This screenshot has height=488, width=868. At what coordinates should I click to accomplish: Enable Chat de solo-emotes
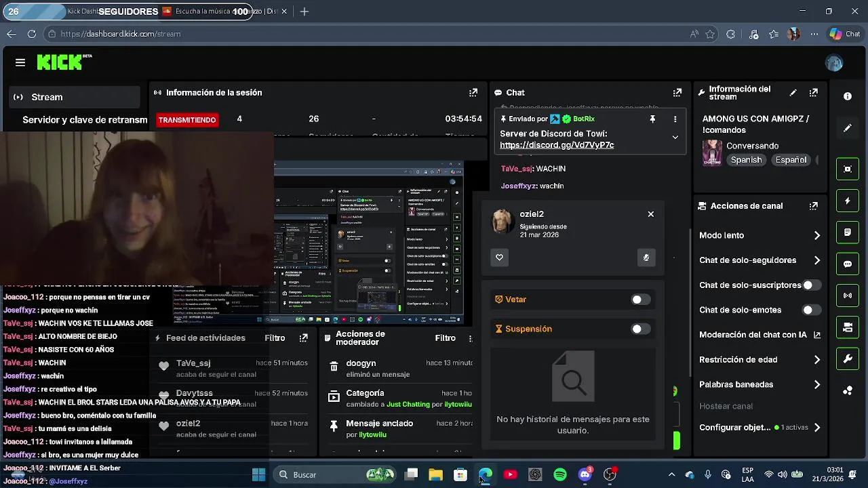tap(811, 310)
